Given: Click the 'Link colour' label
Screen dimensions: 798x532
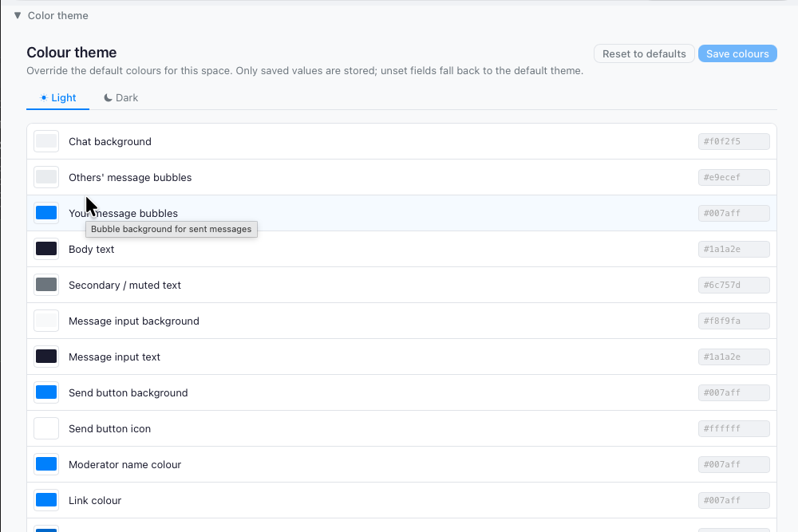Looking at the screenshot, I should [95, 500].
